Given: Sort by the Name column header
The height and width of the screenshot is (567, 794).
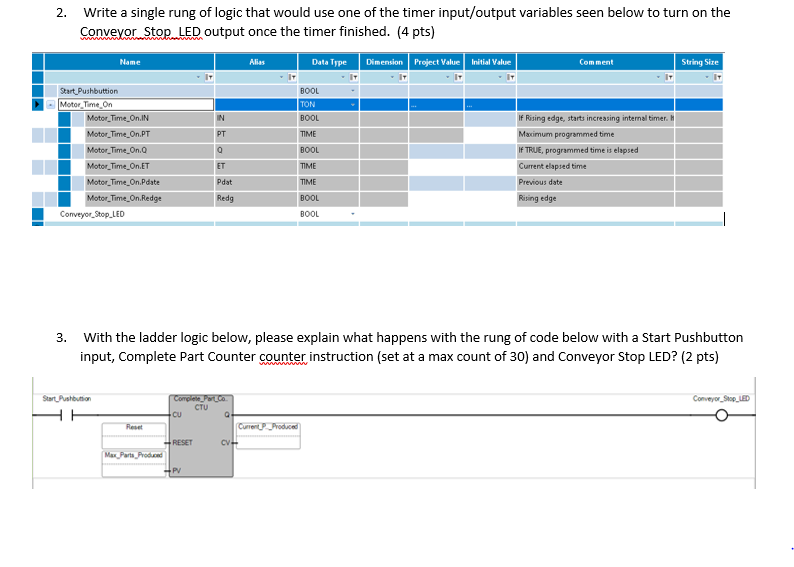Looking at the screenshot, I should point(130,62).
